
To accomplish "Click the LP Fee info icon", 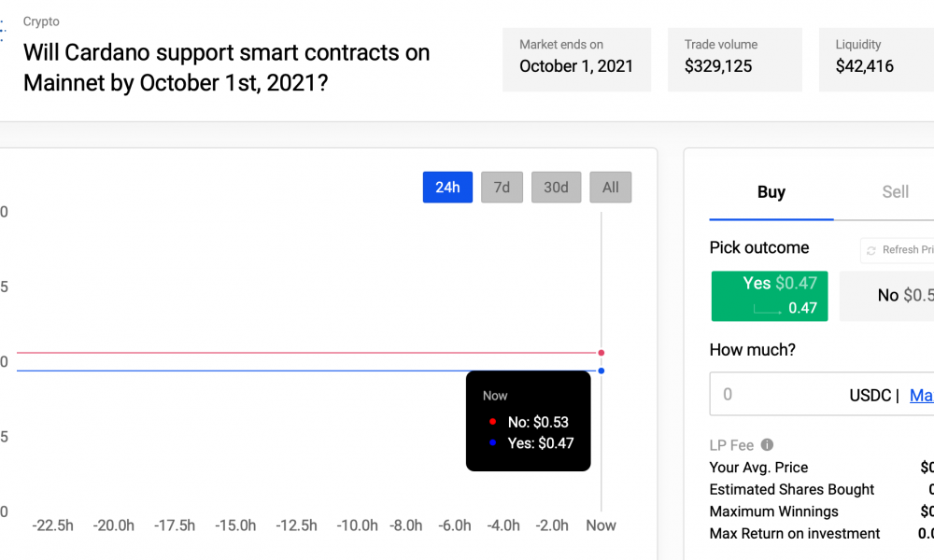I will point(767,444).
